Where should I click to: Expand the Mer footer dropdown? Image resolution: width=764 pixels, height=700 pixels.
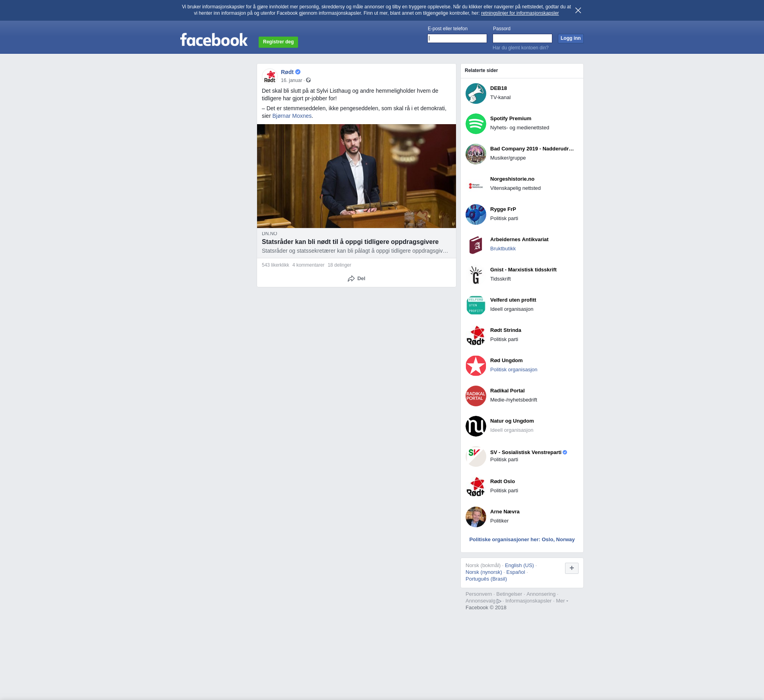(x=562, y=601)
